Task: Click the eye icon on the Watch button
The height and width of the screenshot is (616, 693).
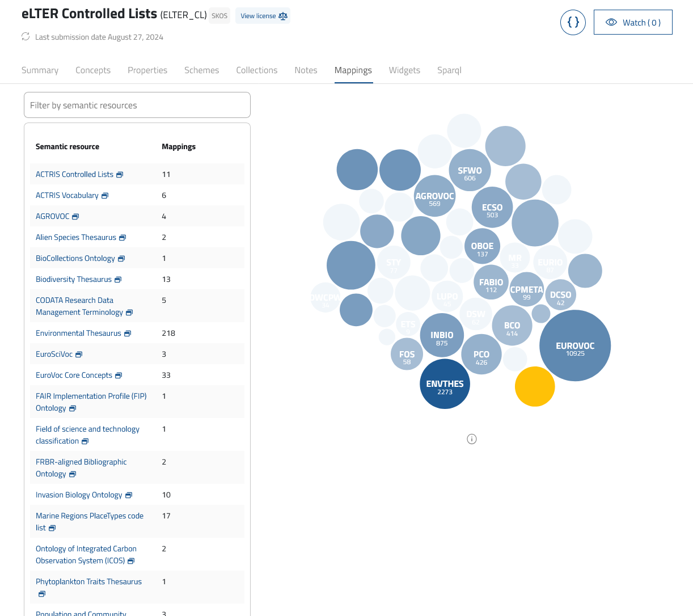Action: coord(611,22)
